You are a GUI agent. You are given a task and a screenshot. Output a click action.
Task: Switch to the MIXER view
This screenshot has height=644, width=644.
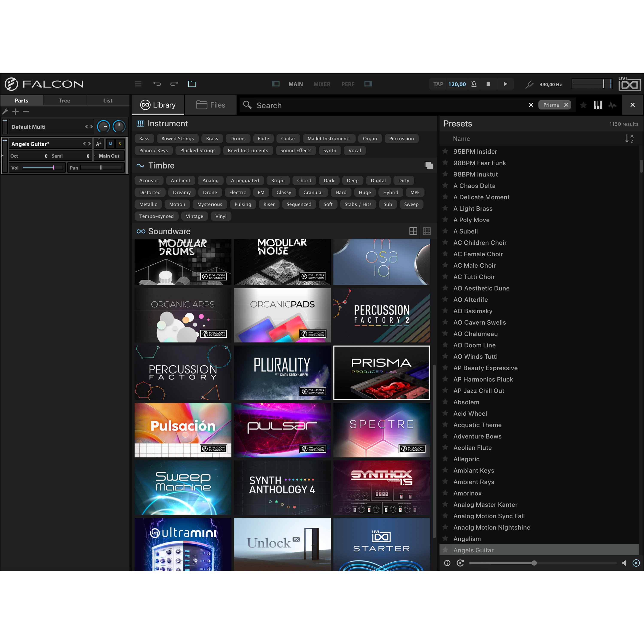[x=322, y=84]
